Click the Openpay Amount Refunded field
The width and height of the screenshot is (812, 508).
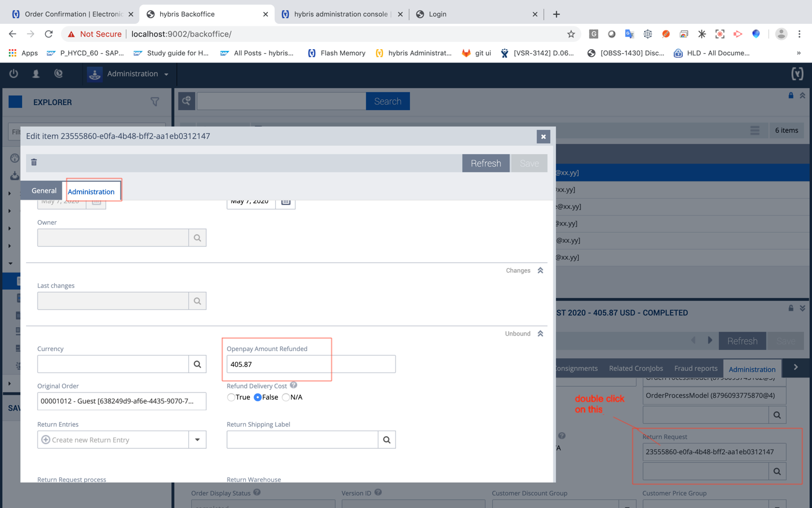[310, 364]
